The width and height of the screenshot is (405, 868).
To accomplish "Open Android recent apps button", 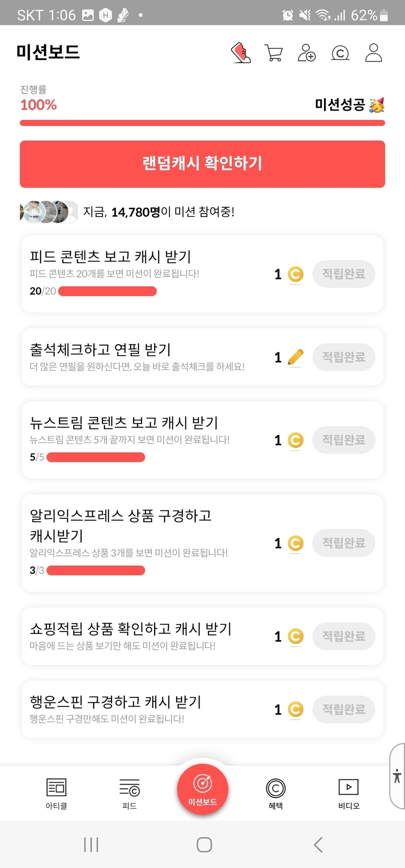I will (91, 845).
